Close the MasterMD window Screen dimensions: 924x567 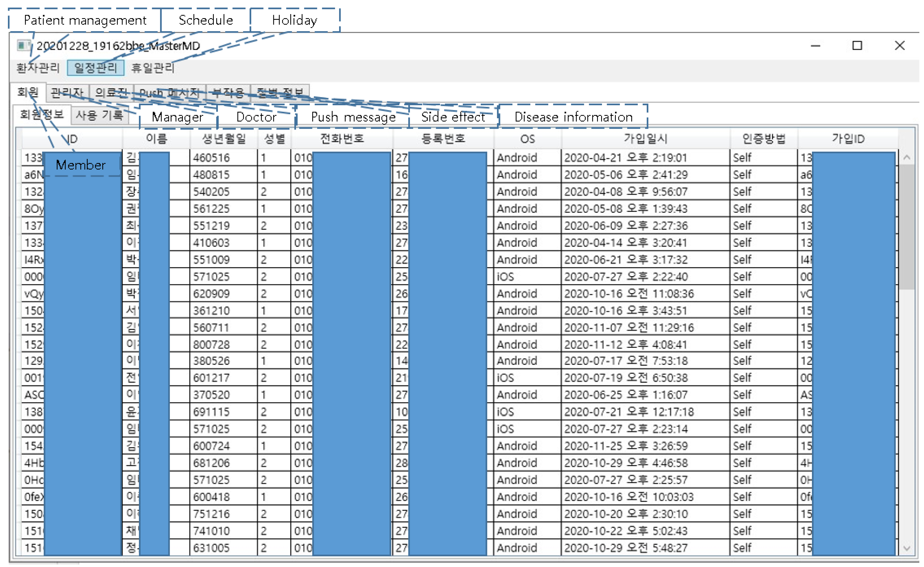(900, 46)
